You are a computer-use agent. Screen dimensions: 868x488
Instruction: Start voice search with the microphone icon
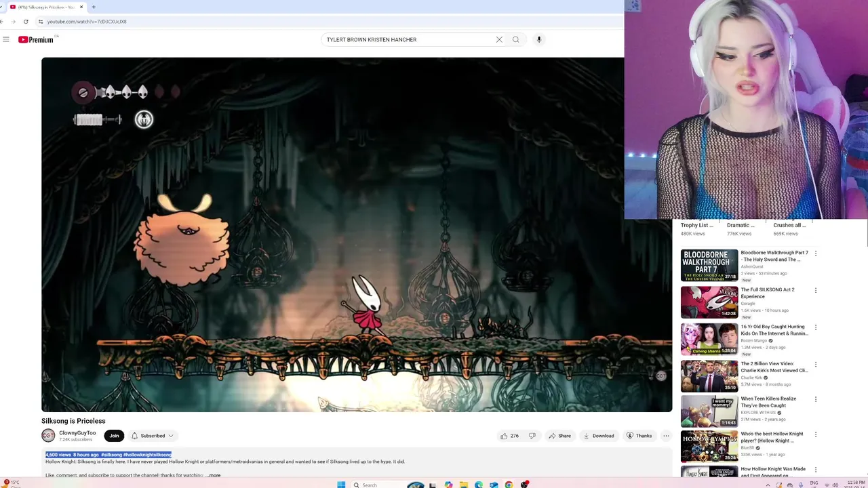tap(539, 39)
